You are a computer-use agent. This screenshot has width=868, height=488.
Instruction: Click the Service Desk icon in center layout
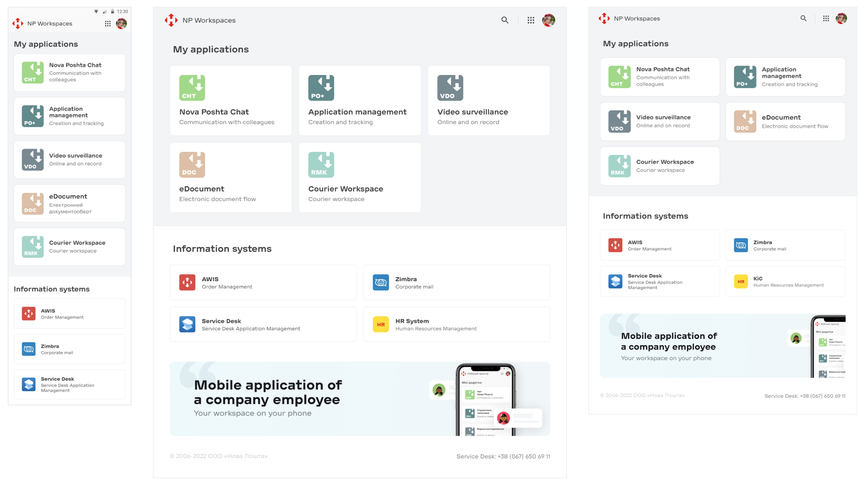coord(187,324)
